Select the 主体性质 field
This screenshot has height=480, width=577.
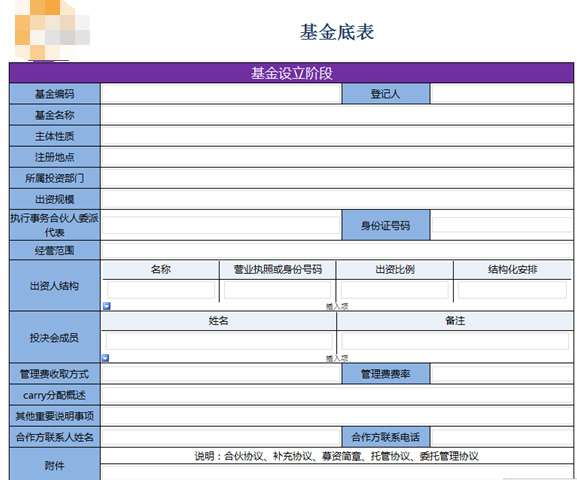coord(337,136)
